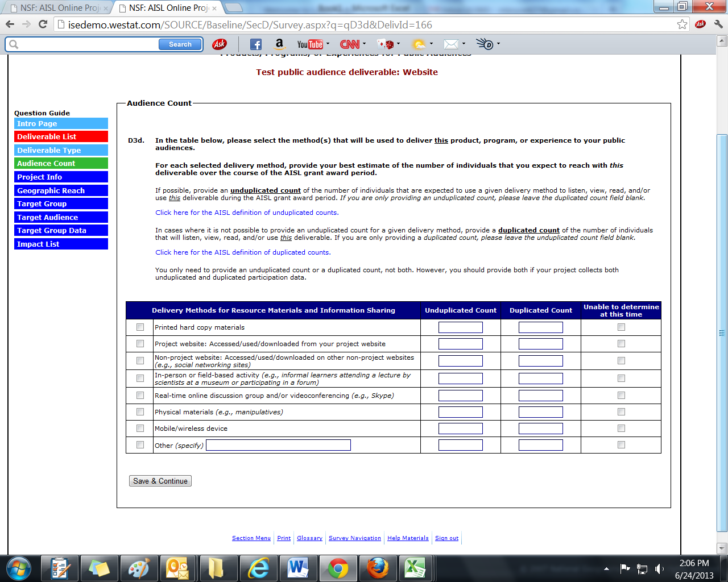Viewport: 728px width, 582px height.
Task: Click the Duplicated Count field for Mobile/wireless device
Action: pos(541,429)
